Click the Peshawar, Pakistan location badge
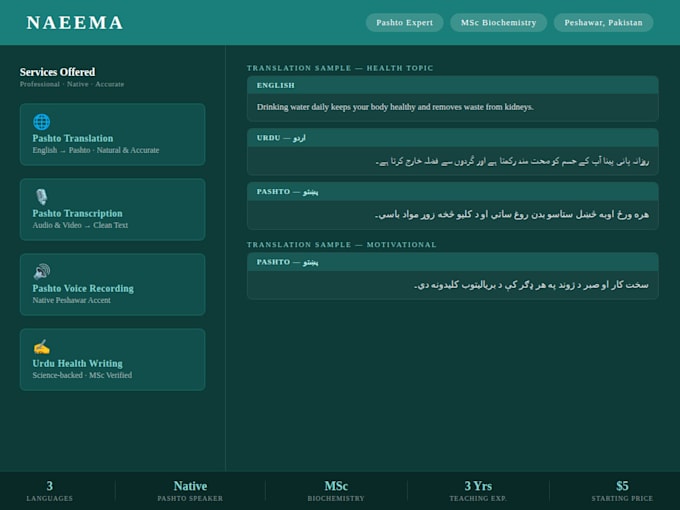This screenshot has width=680, height=510. 603,23
